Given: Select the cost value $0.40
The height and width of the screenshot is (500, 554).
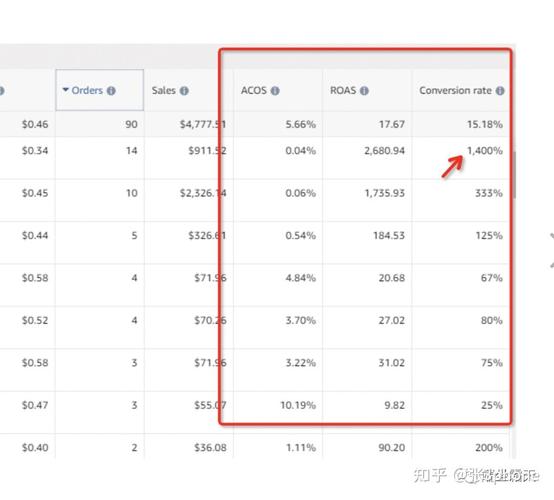Looking at the screenshot, I should pos(35,448).
